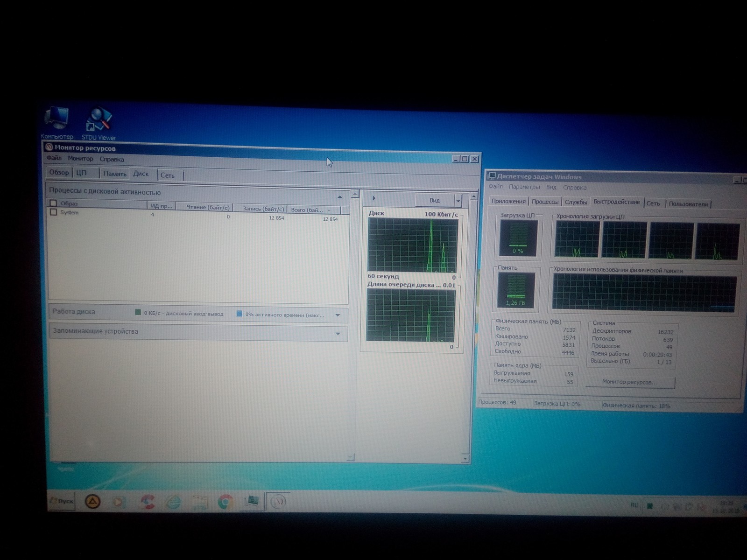Click the AIMP player taskbar icon

pos(93,502)
